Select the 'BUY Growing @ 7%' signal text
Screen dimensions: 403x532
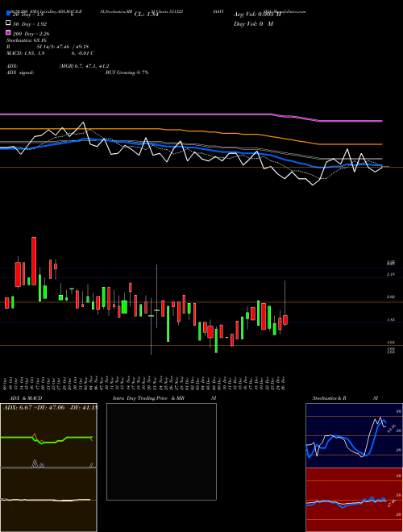tap(127, 73)
